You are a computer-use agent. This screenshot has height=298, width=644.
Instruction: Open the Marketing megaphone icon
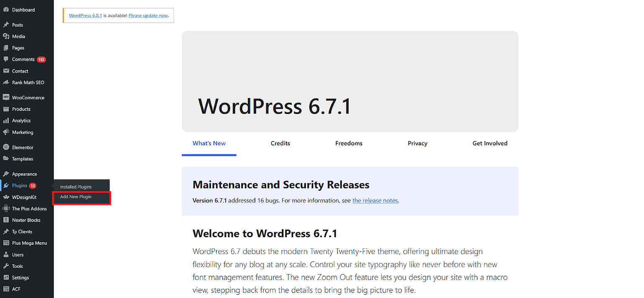(6, 132)
